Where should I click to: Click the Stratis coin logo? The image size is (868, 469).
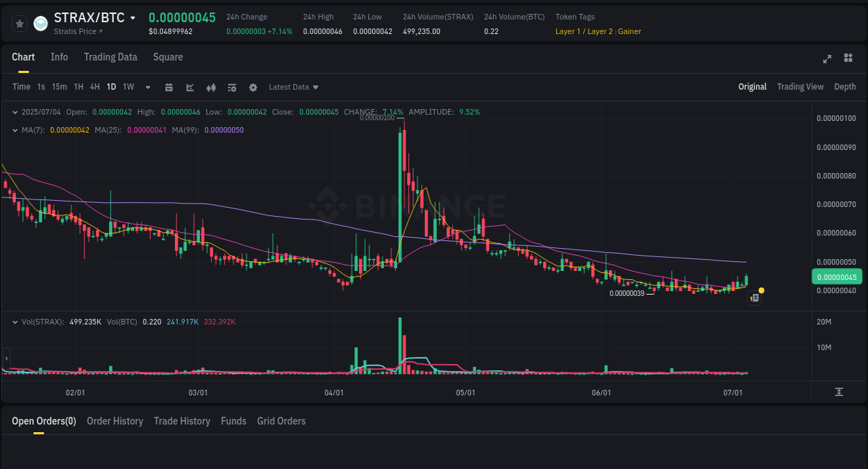pos(41,24)
